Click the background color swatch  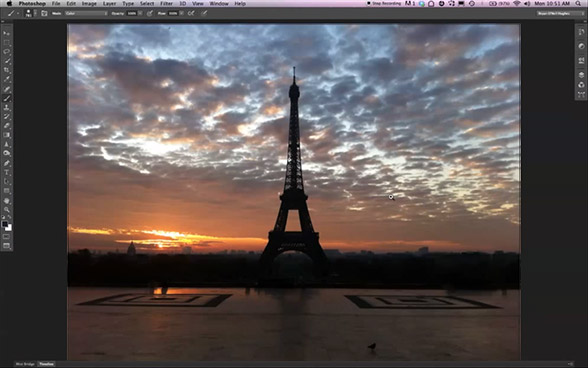point(9,228)
